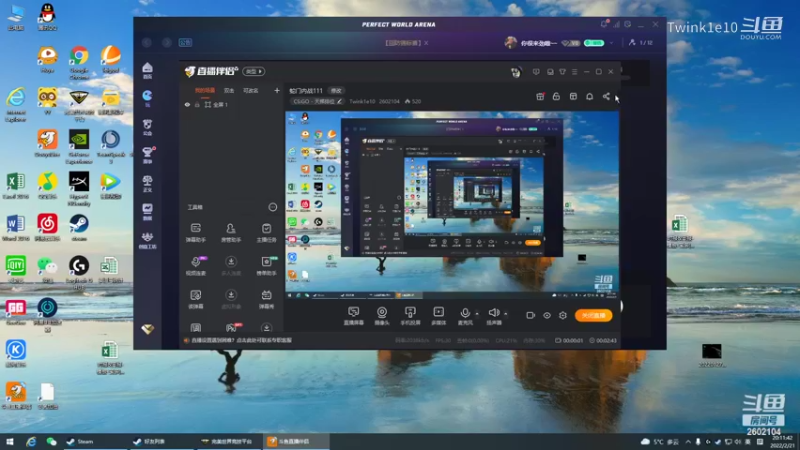Go to home in Perfect World sidebar

coord(147,70)
